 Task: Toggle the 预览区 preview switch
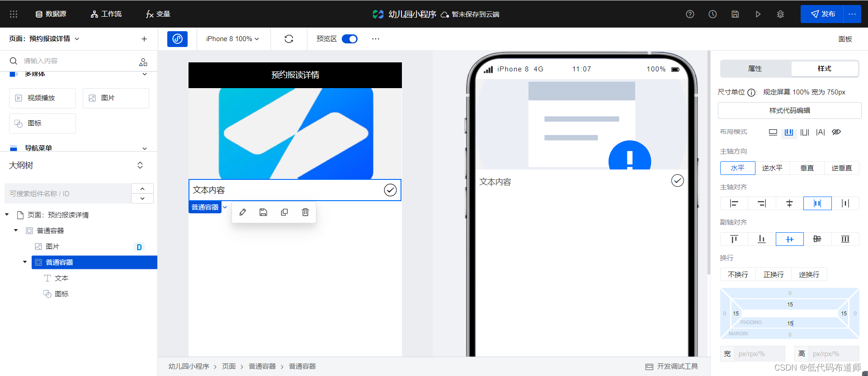[x=349, y=39]
